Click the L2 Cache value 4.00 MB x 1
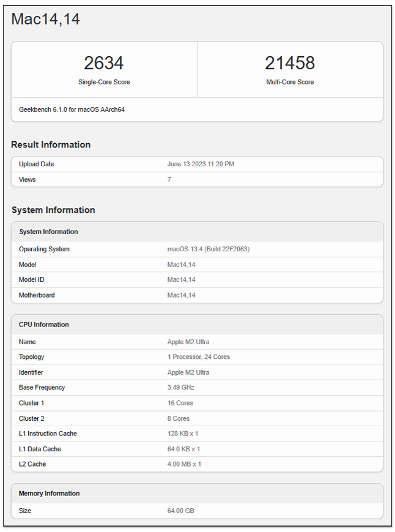Image resolution: width=395 pixels, height=532 pixels. click(x=183, y=464)
